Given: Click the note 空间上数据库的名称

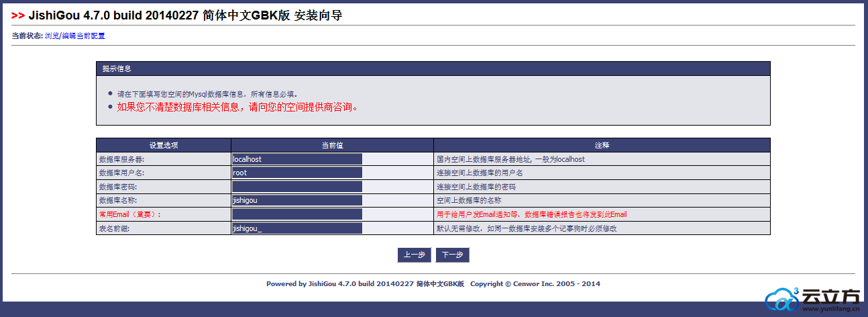Looking at the screenshot, I should 469,201.
